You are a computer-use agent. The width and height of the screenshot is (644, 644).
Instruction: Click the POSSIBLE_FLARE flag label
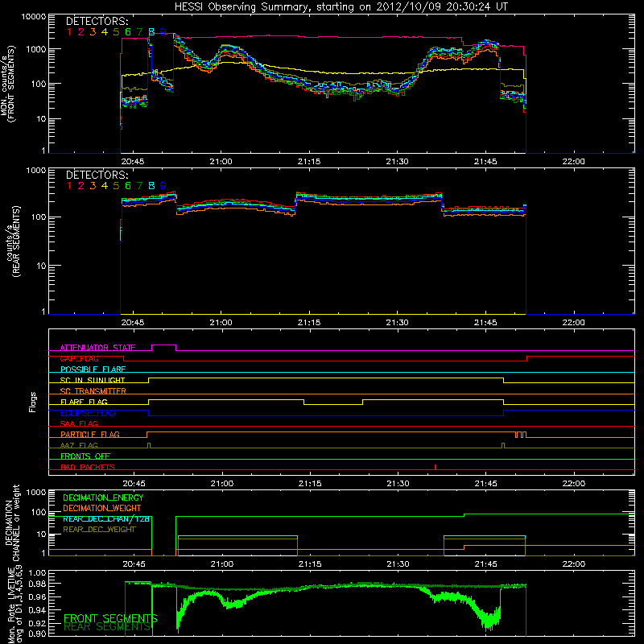93,369
